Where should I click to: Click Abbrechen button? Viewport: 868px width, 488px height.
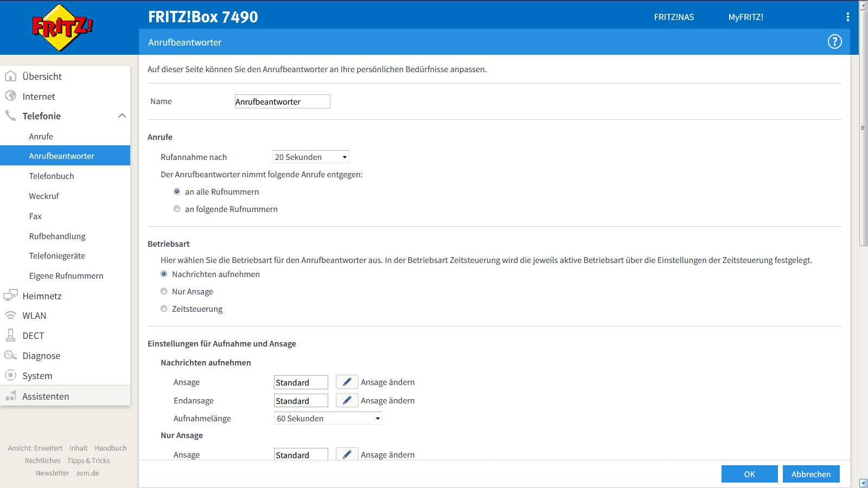(810, 474)
